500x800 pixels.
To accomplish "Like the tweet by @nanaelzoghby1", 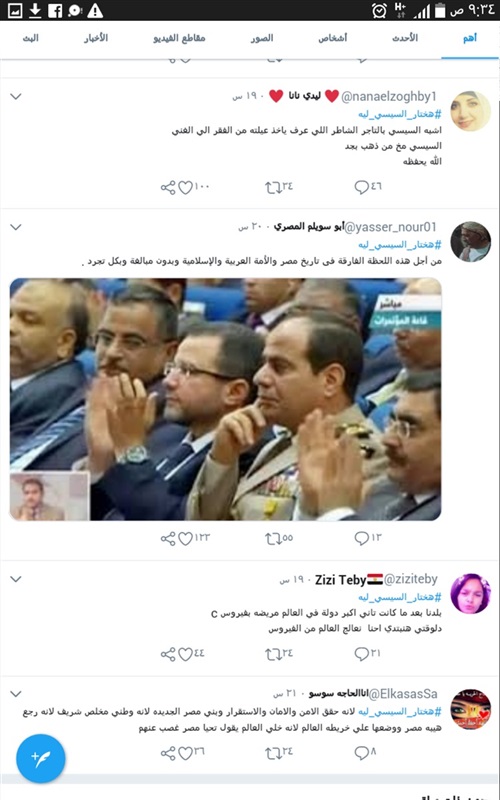I will (x=185, y=188).
